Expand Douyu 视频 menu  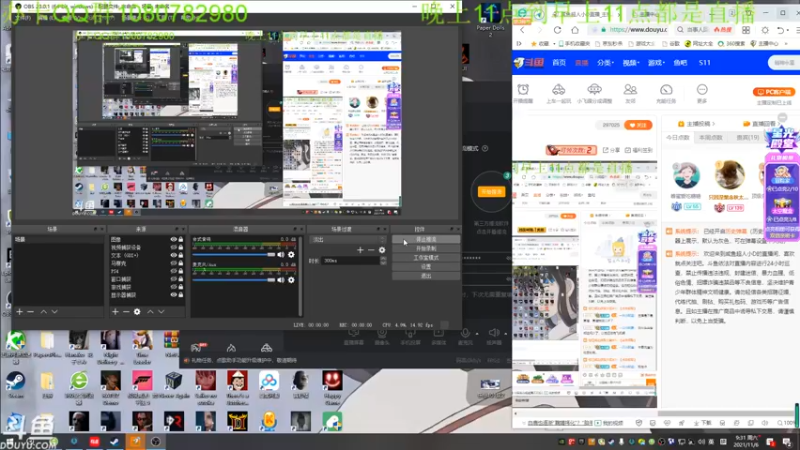coord(631,63)
